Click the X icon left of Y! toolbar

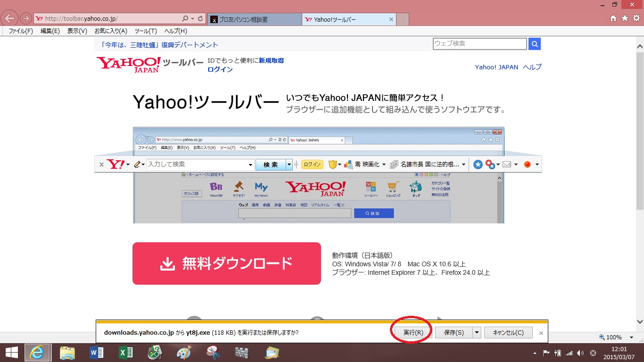(101, 165)
